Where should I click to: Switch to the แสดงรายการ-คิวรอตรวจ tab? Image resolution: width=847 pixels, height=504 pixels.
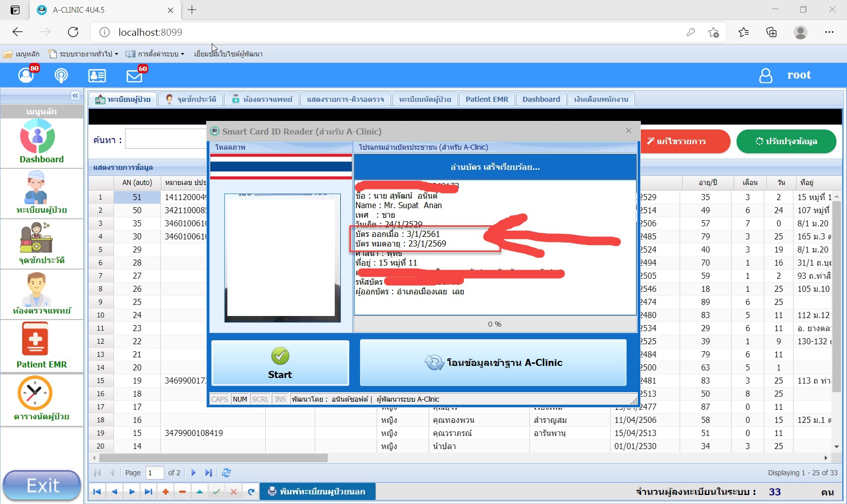point(345,99)
